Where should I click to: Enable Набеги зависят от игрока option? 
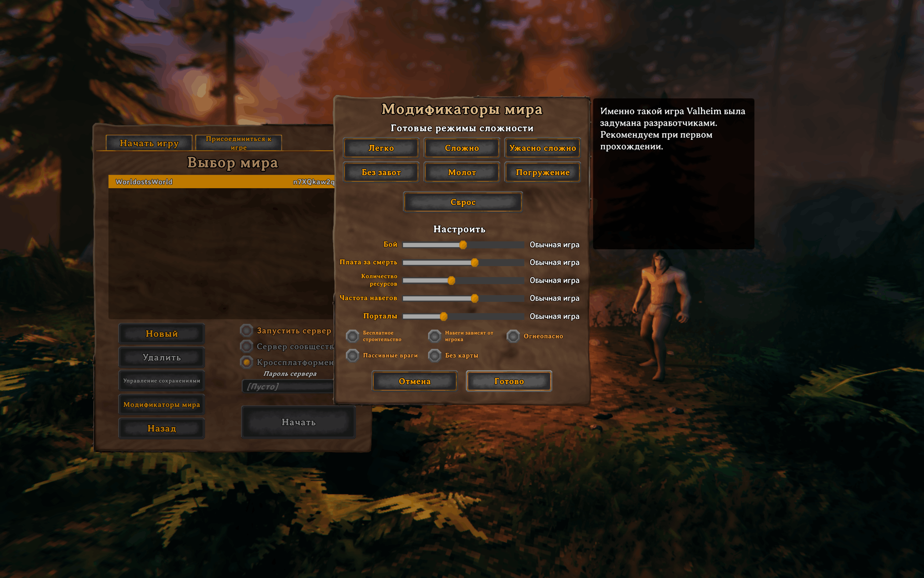coord(435,336)
